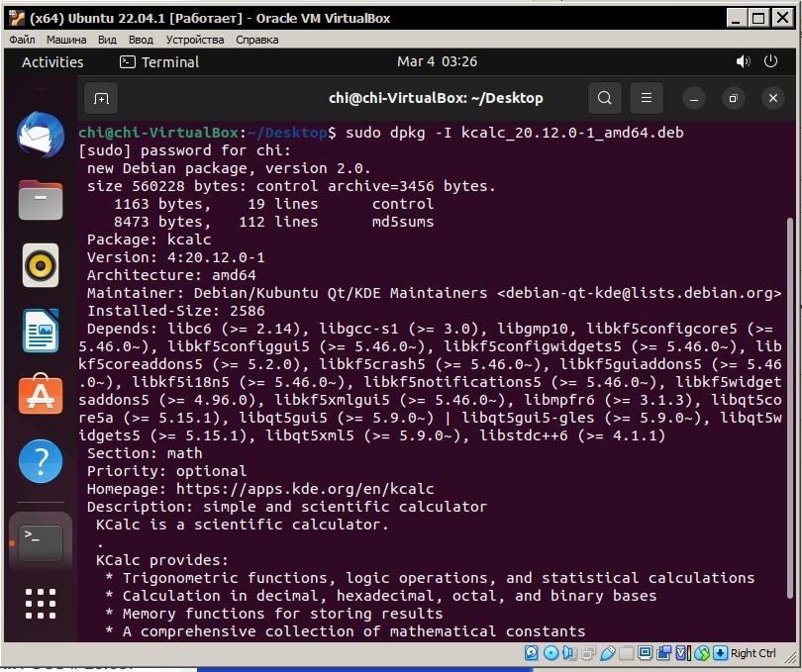Open Ubuntu Software from the dock

click(x=41, y=394)
